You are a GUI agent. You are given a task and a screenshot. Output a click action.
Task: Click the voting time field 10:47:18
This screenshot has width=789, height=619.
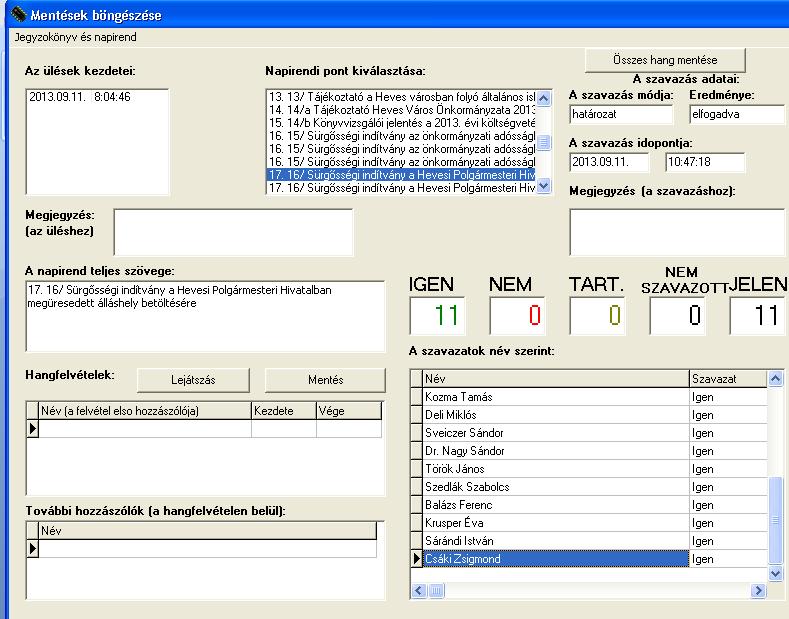704,162
